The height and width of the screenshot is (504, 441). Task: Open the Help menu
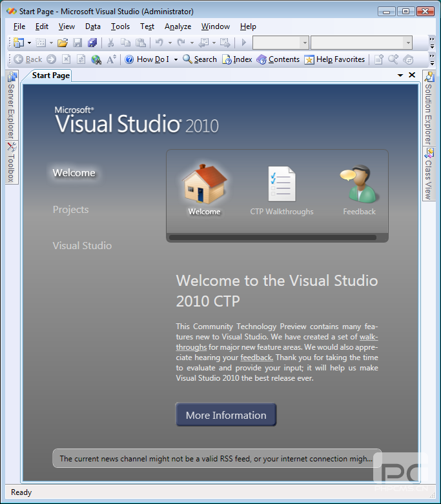point(248,26)
